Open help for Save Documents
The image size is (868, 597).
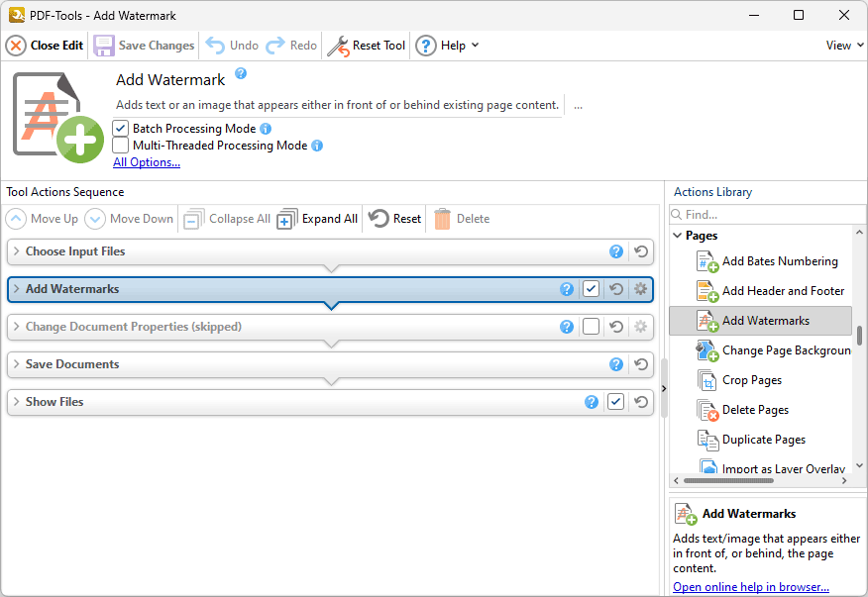616,364
